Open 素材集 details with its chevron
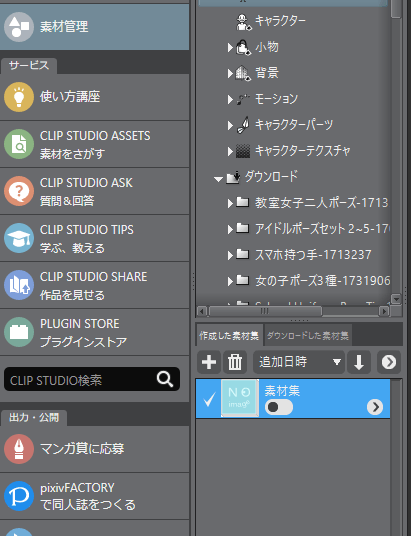The image size is (411, 536). pos(375,407)
